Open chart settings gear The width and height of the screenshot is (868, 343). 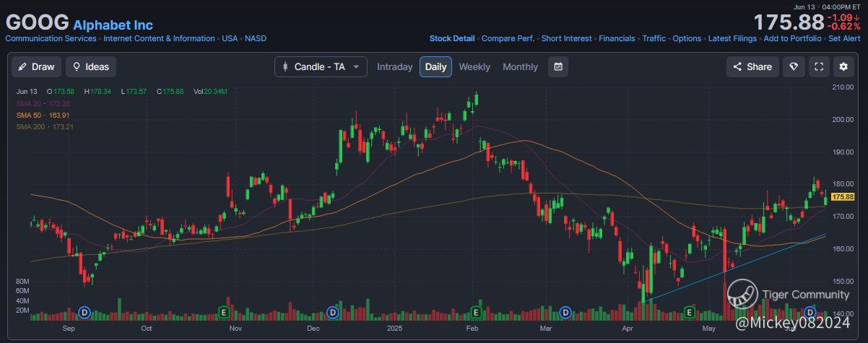coord(843,67)
